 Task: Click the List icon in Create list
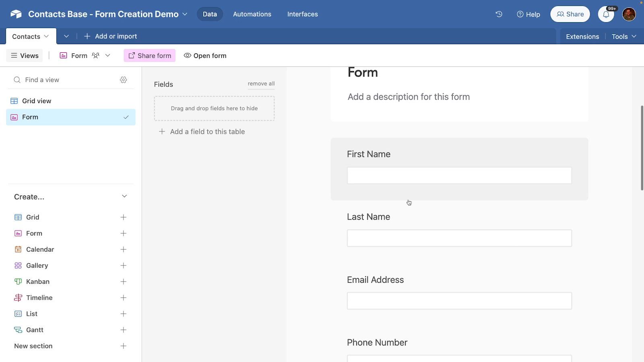(x=18, y=314)
